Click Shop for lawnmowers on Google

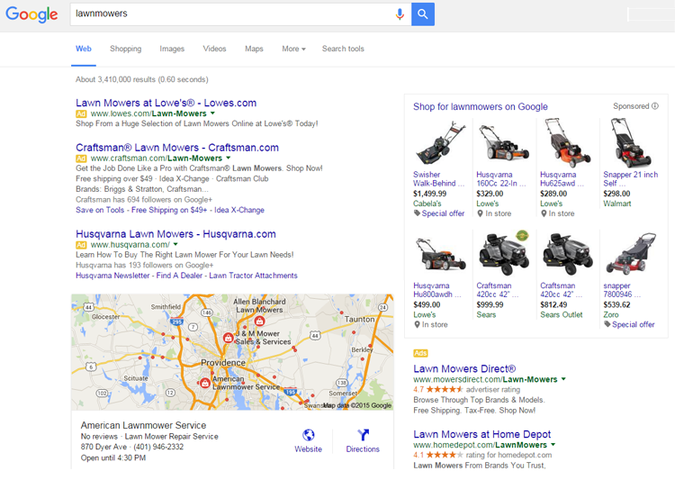pyautogui.click(x=480, y=107)
